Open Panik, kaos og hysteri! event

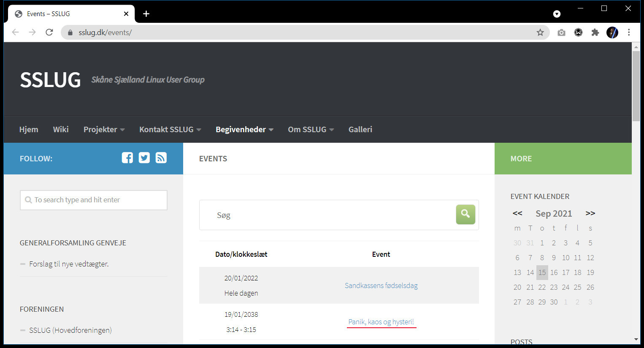[381, 322]
